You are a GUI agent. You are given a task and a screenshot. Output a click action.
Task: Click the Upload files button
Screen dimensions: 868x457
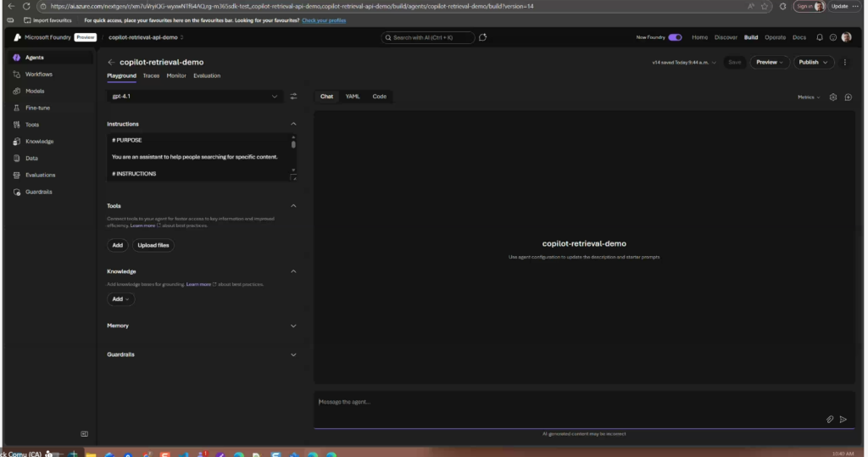pyautogui.click(x=153, y=245)
